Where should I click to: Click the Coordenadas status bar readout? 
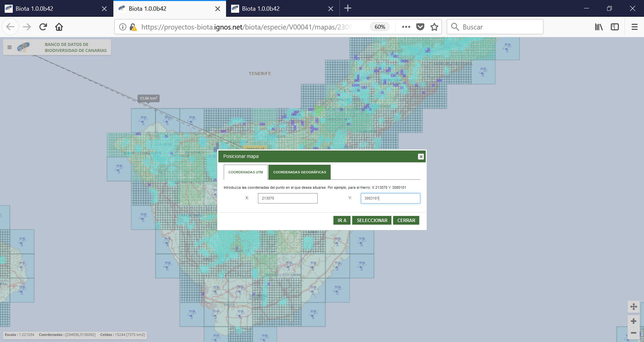point(67,335)
